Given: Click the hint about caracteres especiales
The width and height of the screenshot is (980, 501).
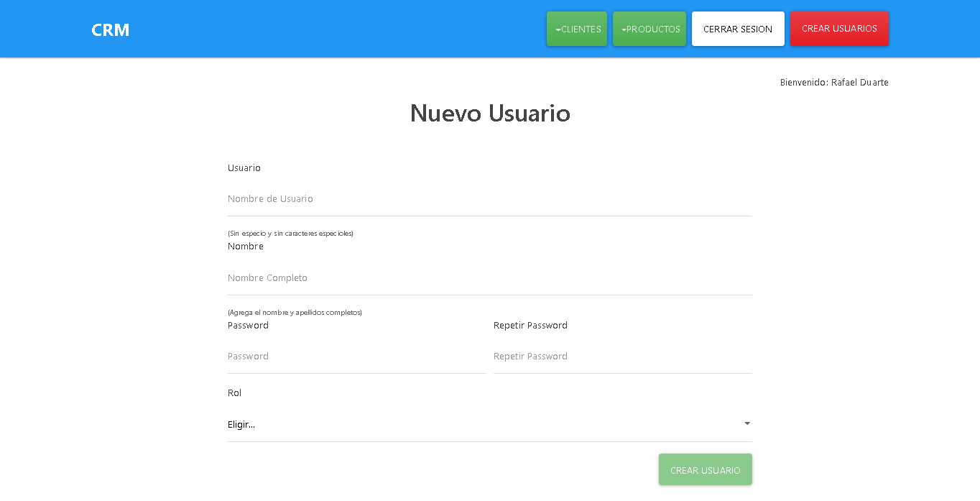Looking at the screenshot, I should (290, 233).
